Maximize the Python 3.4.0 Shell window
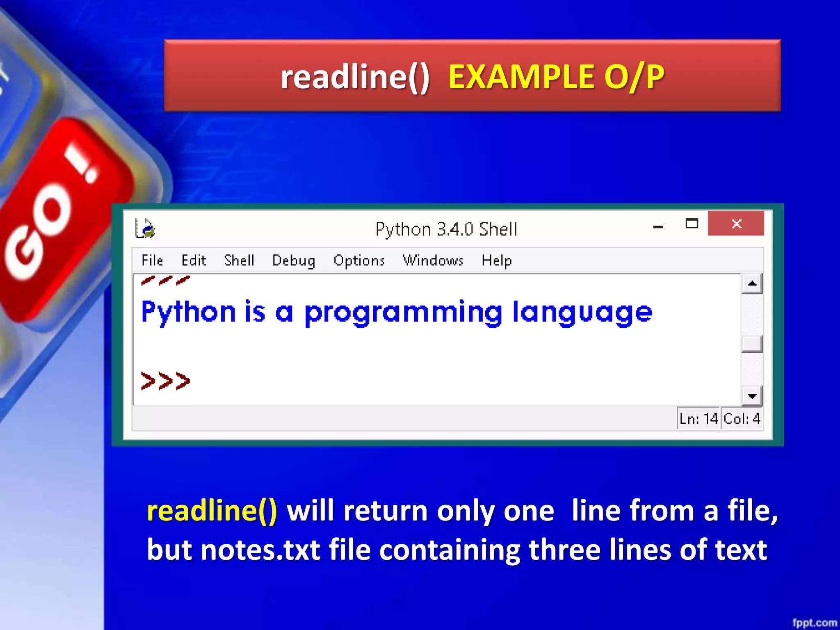The width and height of the screenshot is (840, 630). point(692,224)
